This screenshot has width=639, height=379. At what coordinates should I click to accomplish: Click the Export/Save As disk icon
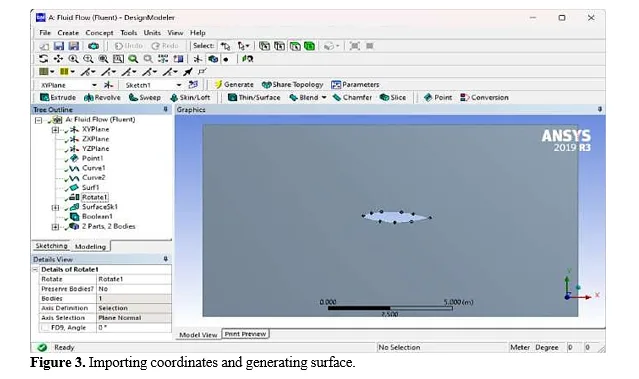tap(74, 46)
